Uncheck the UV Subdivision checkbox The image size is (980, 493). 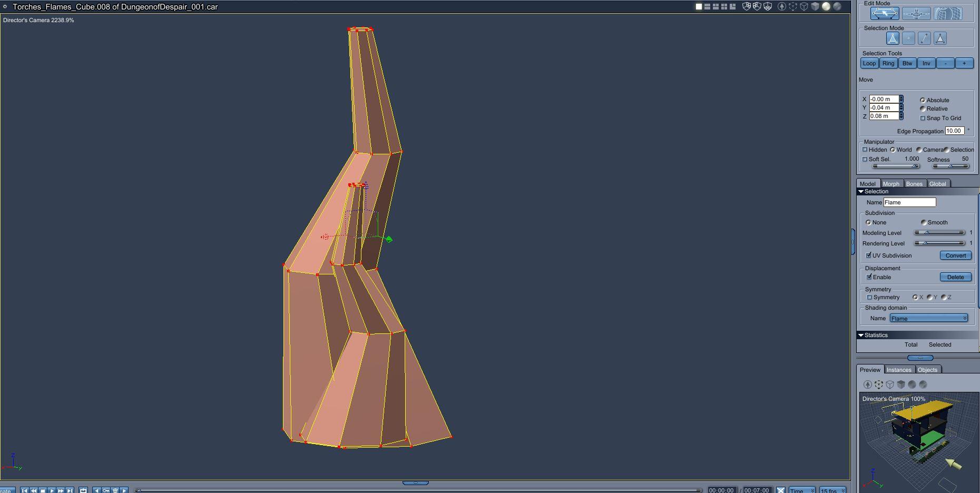click(869, 255)
